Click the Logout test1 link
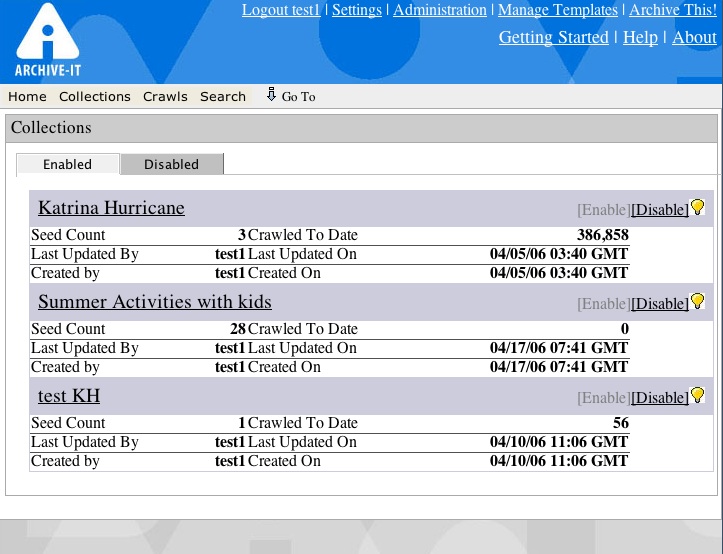This screenshot has width=723, height=554. tap(281, 10)
